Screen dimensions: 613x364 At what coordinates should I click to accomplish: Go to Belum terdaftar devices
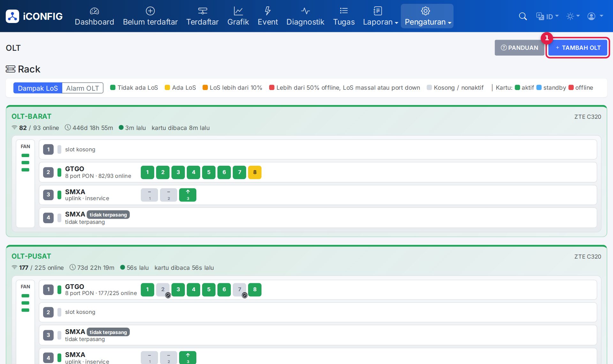[150, 16]
